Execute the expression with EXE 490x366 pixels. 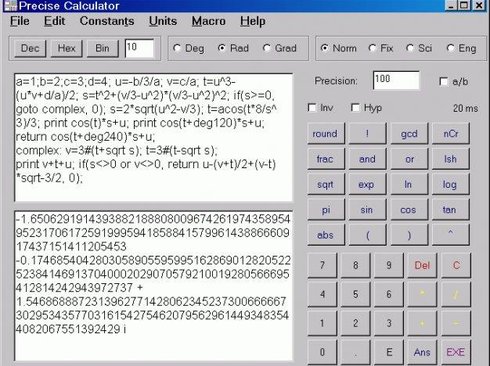(456, 352)
